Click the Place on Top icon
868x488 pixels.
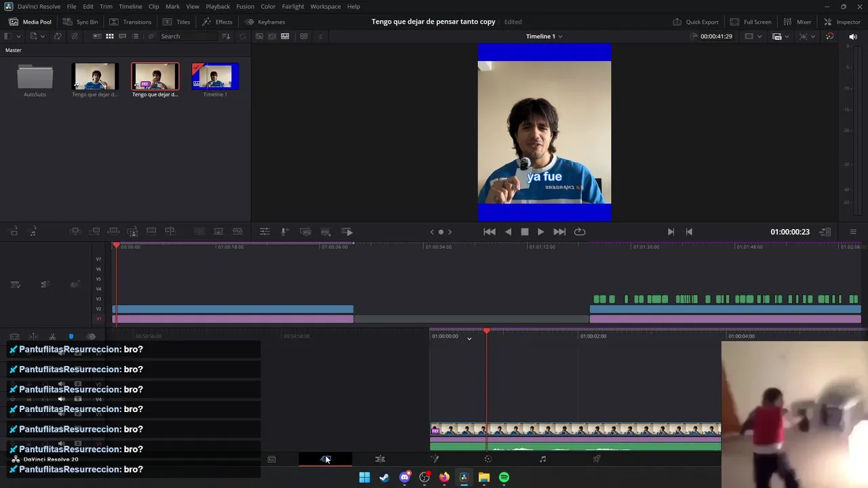click(x=151, y=232)
